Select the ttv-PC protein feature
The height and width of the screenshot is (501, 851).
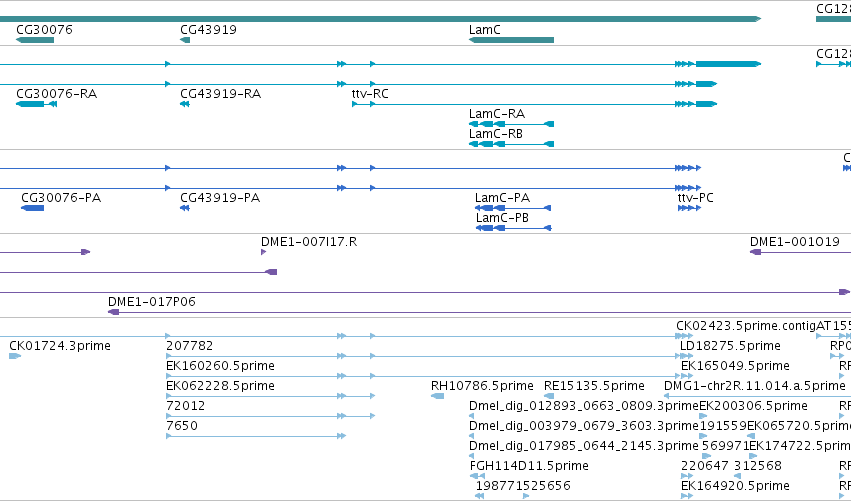(x=689, y=208)
